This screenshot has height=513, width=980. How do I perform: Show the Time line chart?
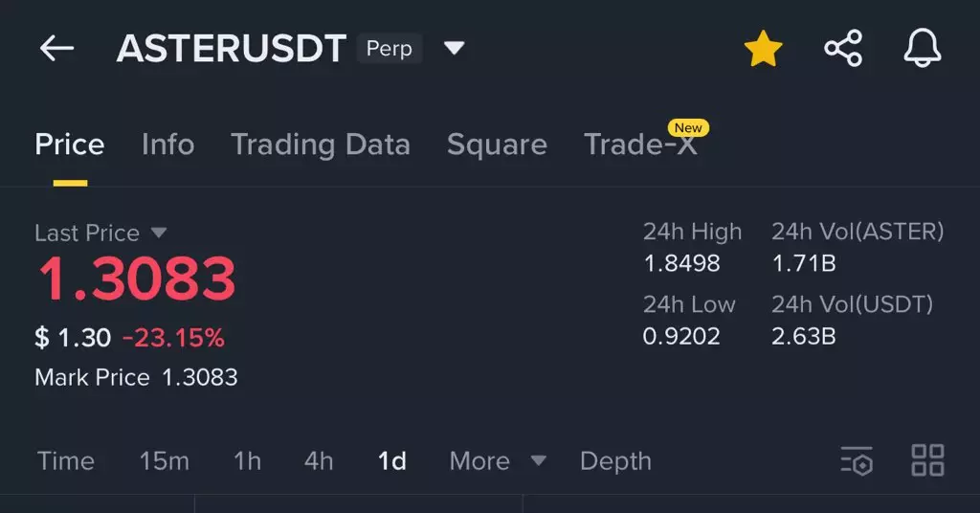[x=66, y=461]
